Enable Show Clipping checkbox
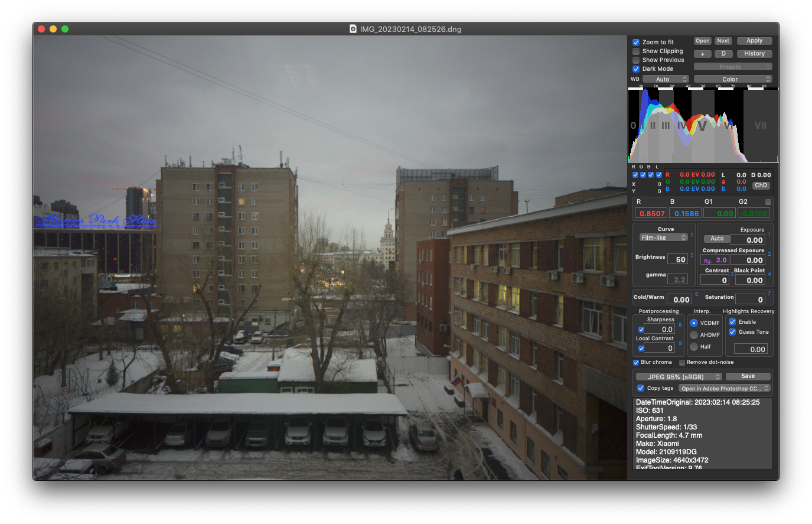Screen dimensions: 812x524 click(636, 51)
